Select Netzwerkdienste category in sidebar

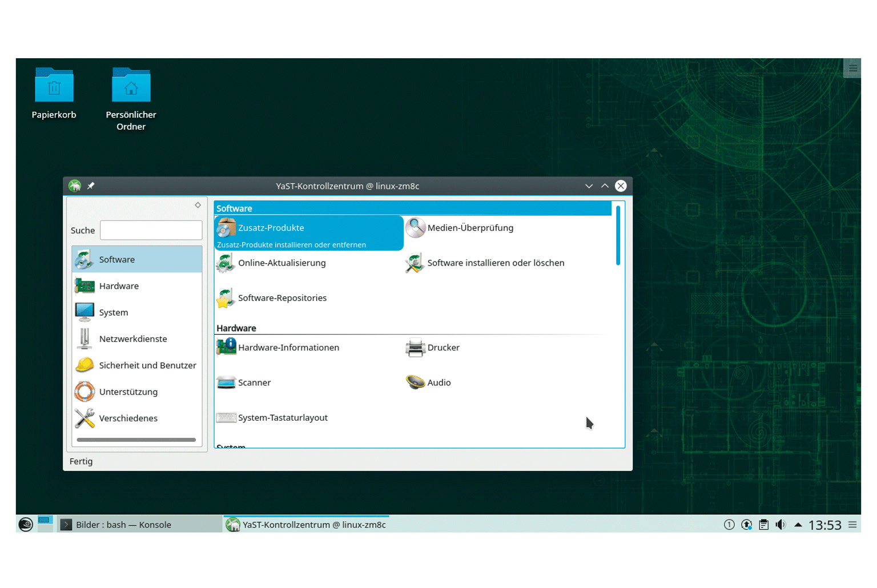click(133, 339)
